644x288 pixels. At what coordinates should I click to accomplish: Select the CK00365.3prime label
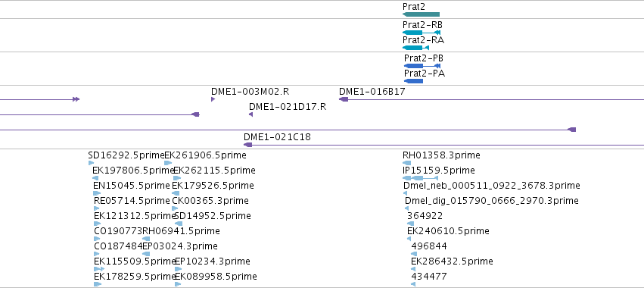pos(210,201)
